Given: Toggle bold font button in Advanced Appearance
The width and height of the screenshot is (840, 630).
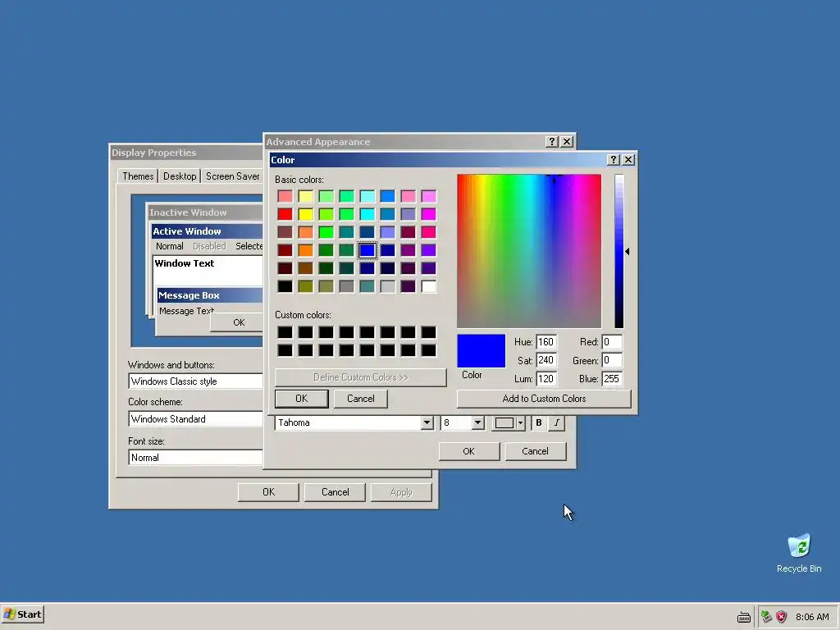Looking at the screenshot, I should (x=538, y=422).
